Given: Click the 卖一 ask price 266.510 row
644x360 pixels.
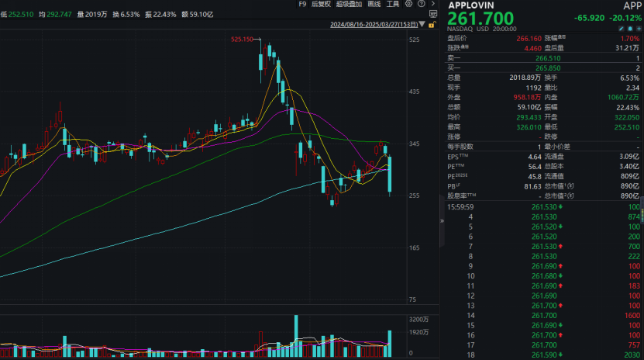Looking at the screenshot, I should click(544, 57).
